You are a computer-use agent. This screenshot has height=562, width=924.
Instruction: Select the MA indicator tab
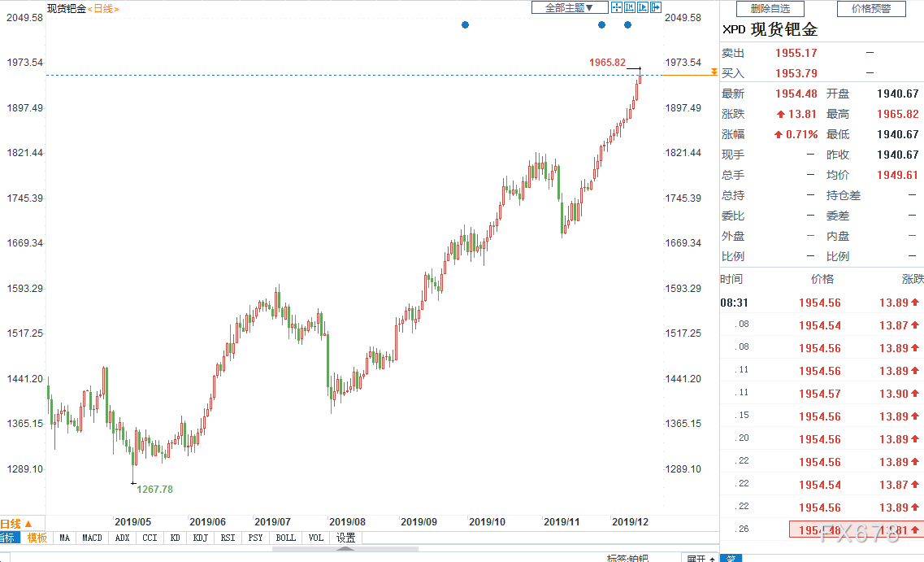65,538
